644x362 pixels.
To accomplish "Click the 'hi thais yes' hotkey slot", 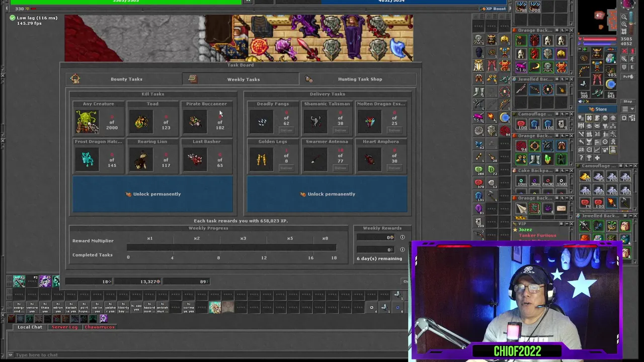I will tap(45, 307).
